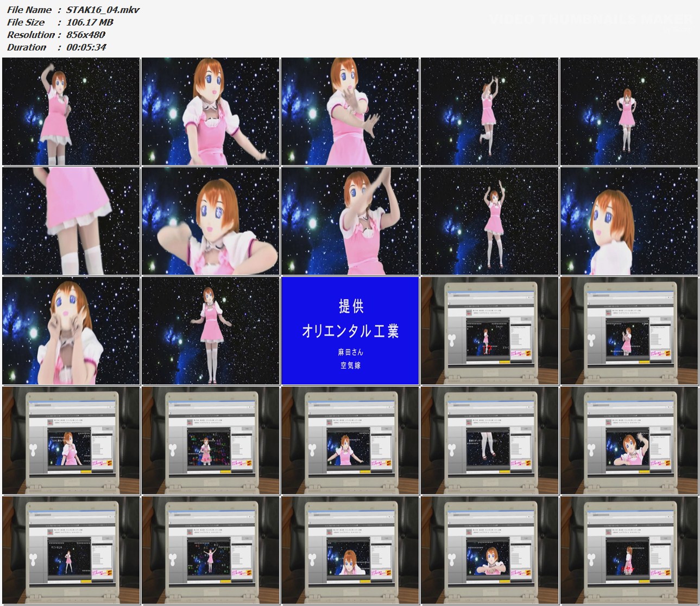Click thumbnail with hands stretched toward camera

click(350, 111)
